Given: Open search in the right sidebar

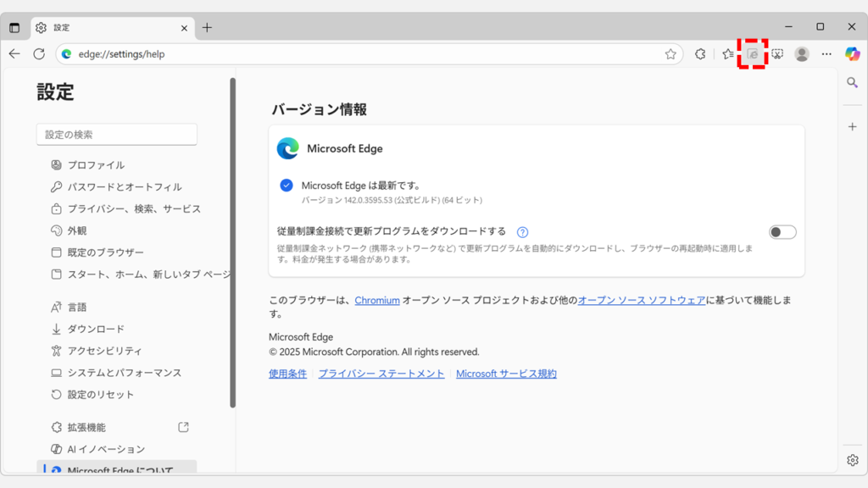Looking at the screenshot, I should click(852, 82).
